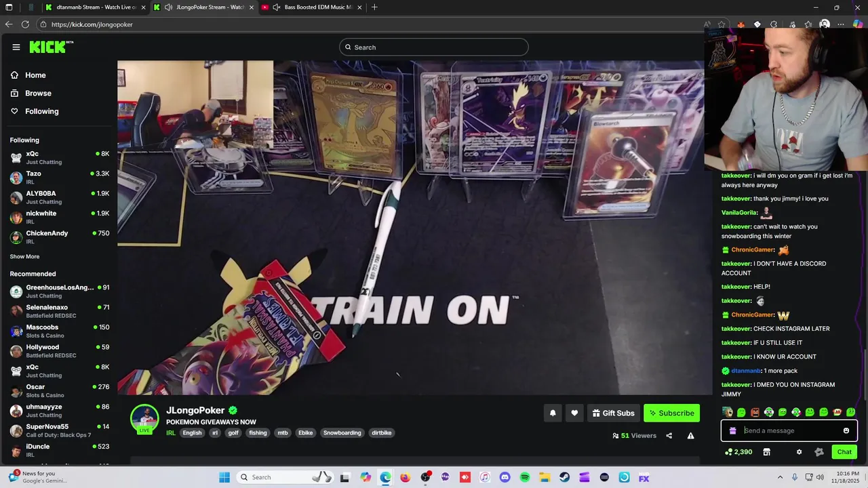Click the Send a message field
868x488 pixels.
tap(789, 430)
